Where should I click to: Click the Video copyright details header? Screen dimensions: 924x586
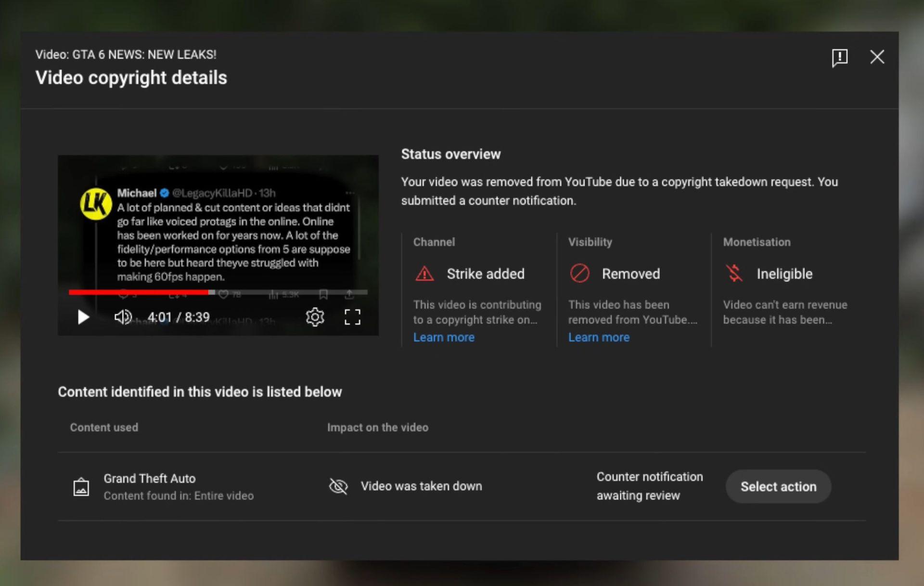click(x=131, y=78)
